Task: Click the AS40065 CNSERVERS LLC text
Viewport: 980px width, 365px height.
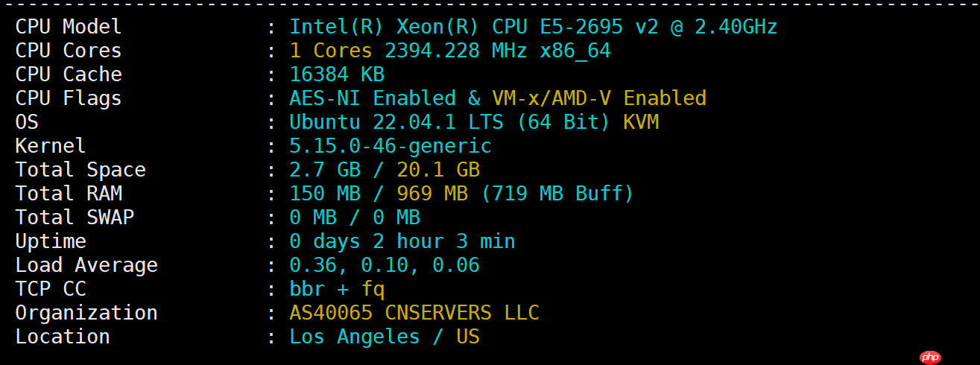Action: (x=414, y=313)
